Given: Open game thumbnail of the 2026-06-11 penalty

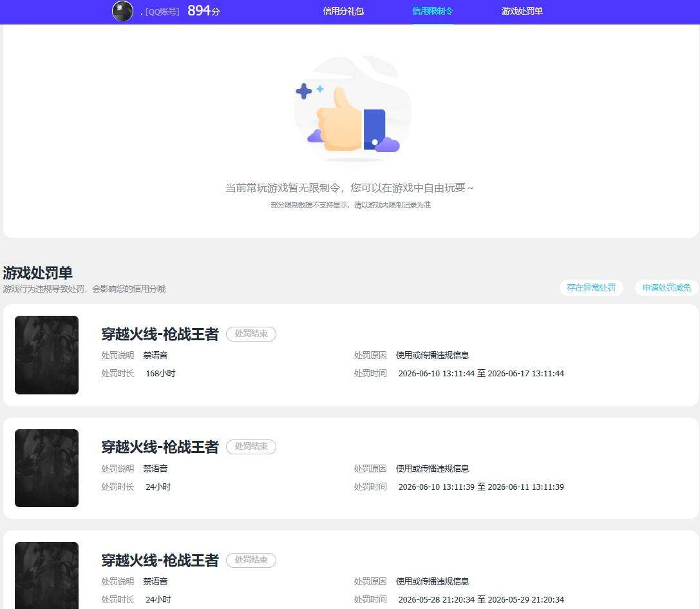Looking at the screenshot, I should [46, 469].
